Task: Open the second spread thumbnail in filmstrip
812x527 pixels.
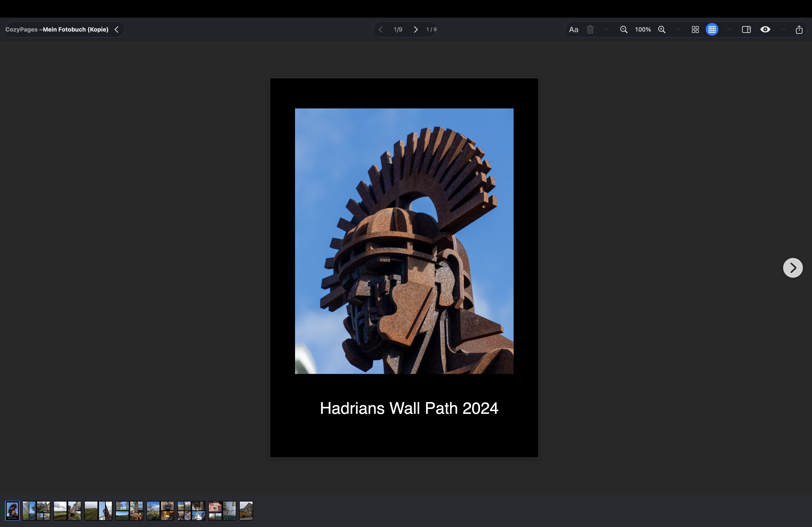Action: 67,511
